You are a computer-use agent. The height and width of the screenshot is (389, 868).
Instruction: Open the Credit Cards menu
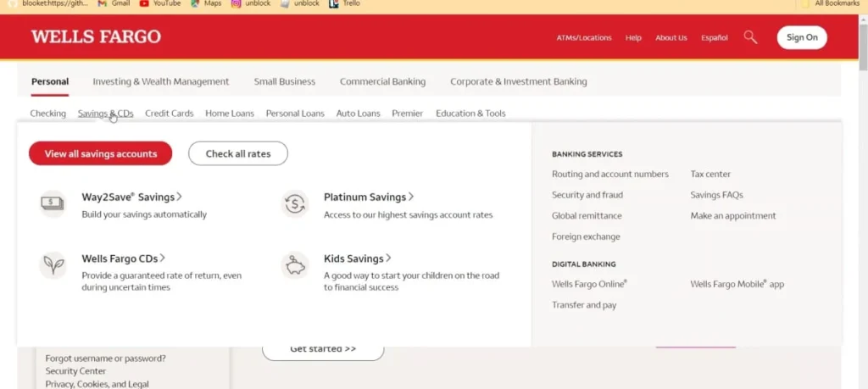[x=170, y=114]
